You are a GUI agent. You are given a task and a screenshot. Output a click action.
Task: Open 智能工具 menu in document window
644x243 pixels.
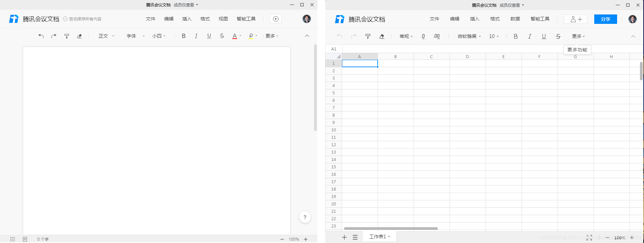coord(246,19)
